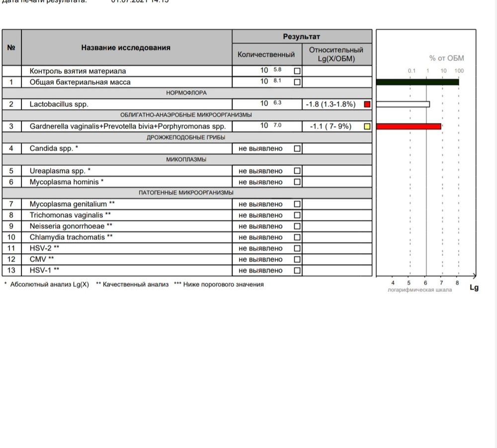Select the ДРОЖЖЕПОДОБНЫЕ ГРИБЫ section heading
The width and height of the screenshot is (497, 448).
[x=186, y=138]
